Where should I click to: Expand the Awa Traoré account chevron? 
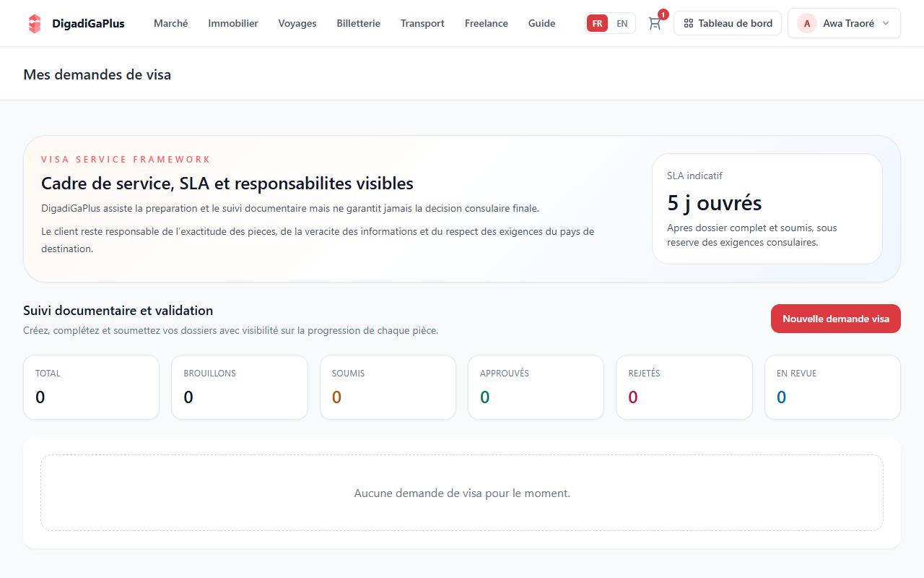point(886,23)
